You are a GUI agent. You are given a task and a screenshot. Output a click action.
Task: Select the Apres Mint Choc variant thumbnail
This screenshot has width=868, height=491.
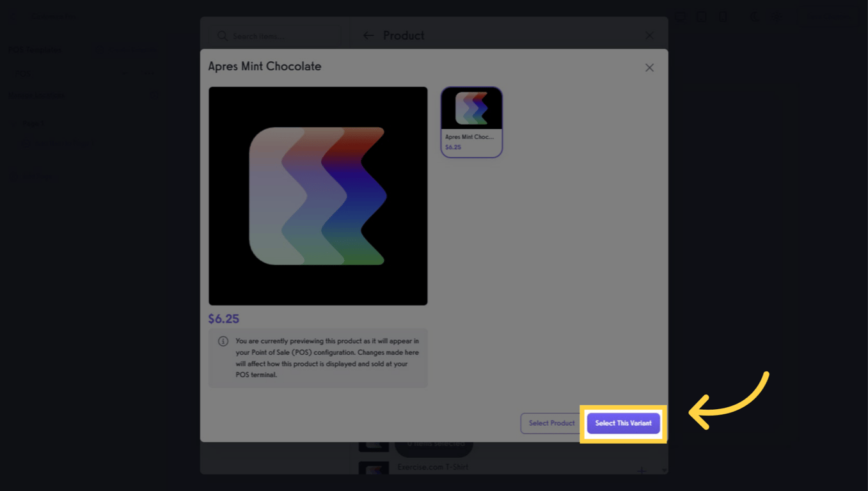(471, 122)
